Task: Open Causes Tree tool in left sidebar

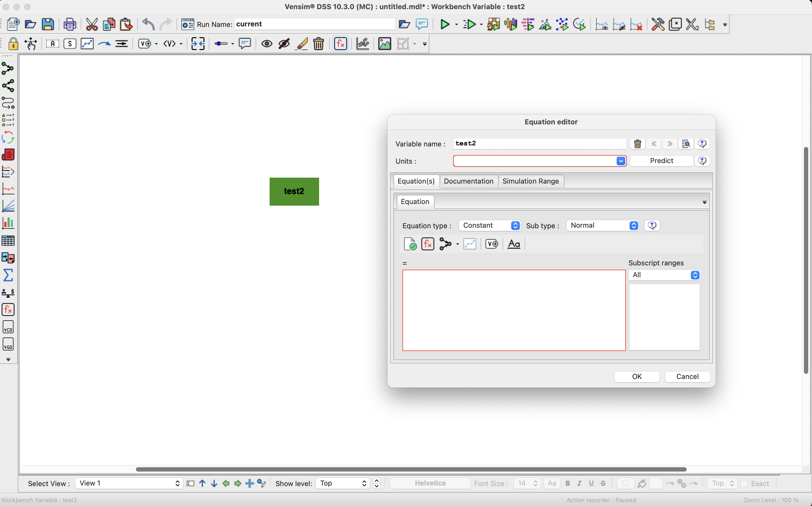Action: tap(8, 69)
